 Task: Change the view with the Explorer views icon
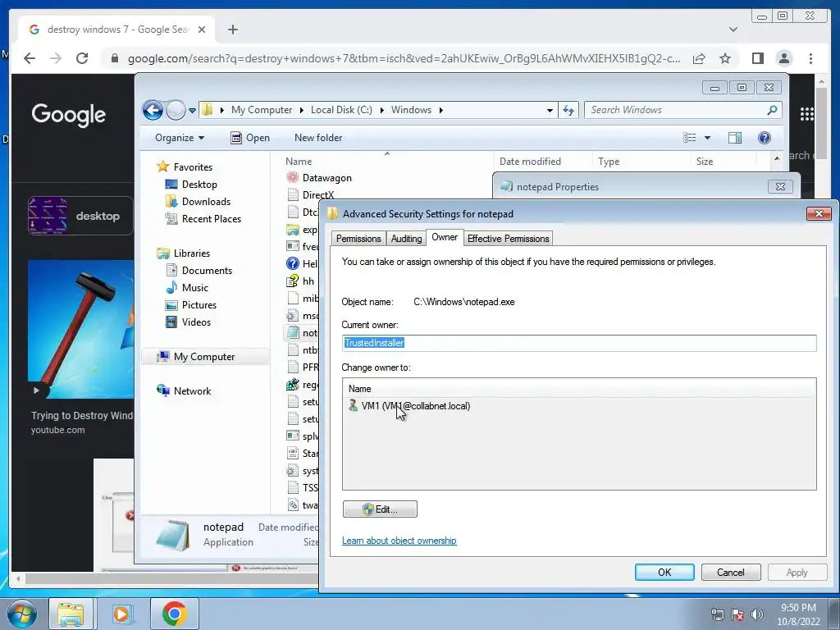pyautogui.click(x=689, y=138)
